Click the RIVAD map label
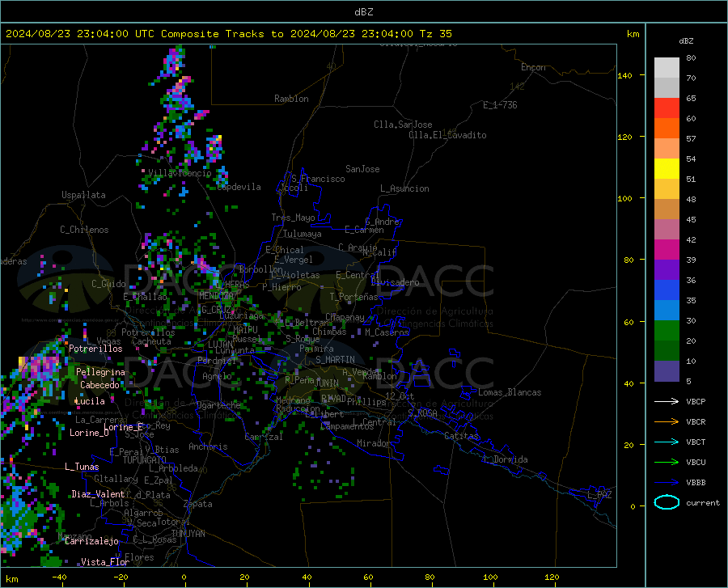This screenshot has height=588, width=728. tap(333, 399)
